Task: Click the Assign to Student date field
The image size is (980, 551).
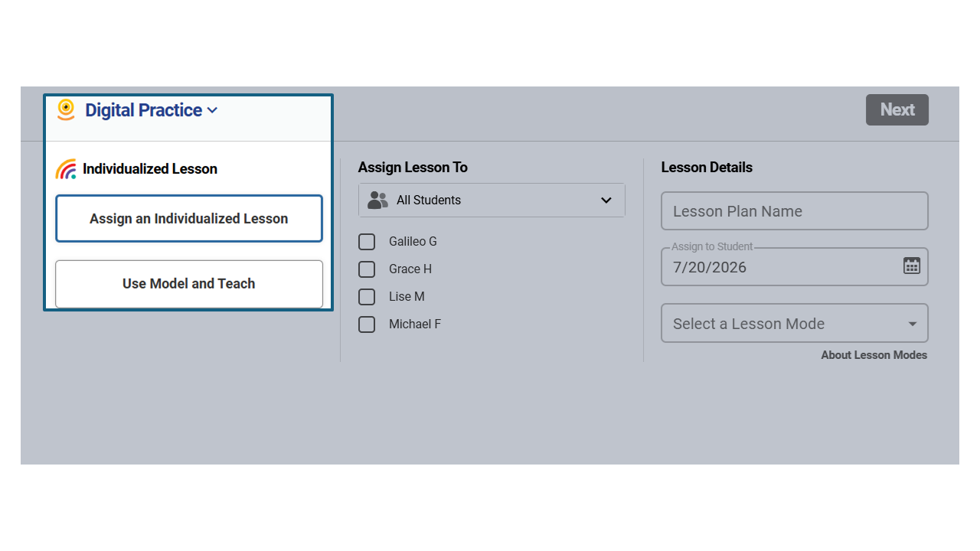Action: (795, 267)
